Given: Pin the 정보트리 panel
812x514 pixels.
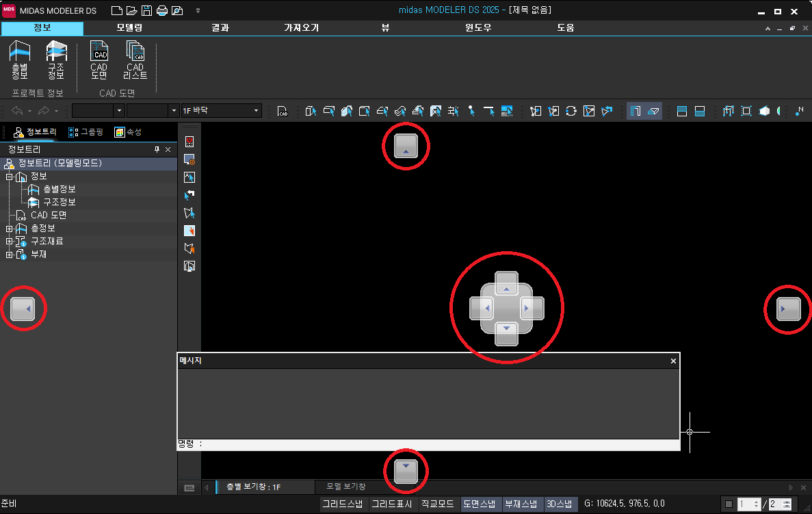Looking at the screenshot, I should [157, 150].
